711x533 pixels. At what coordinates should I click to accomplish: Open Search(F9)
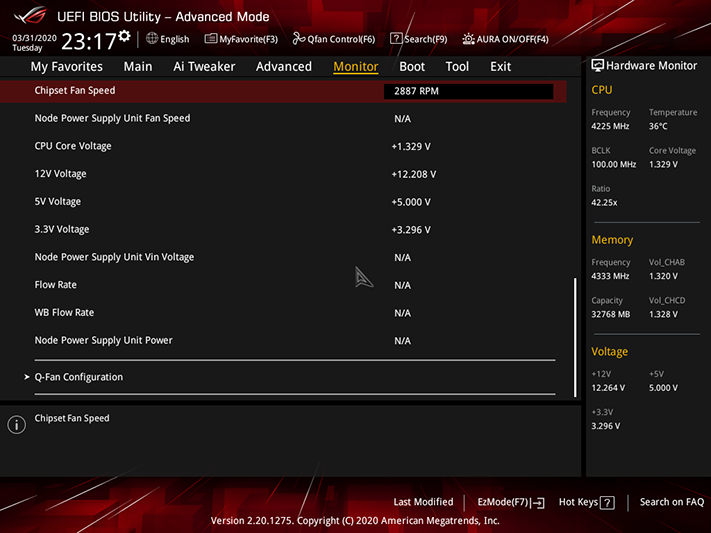point(419,39)
